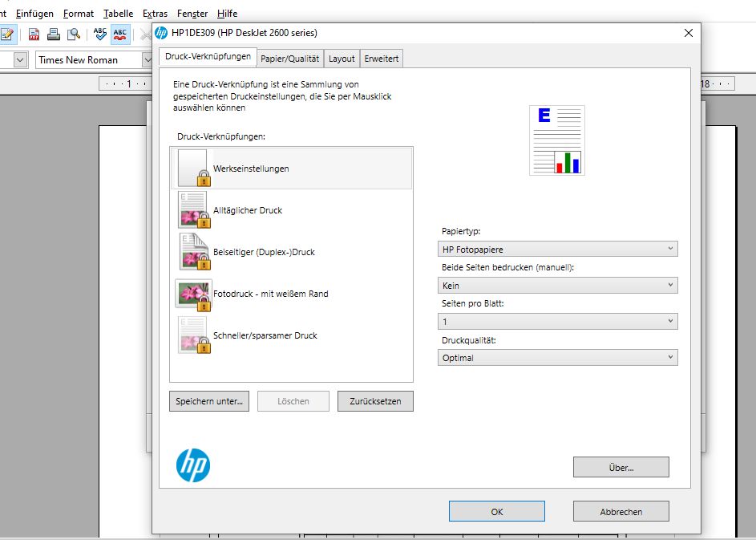Screen dimensions: 756x540
Task: Click the Edit document pencil icon
Action: point(8,35)
